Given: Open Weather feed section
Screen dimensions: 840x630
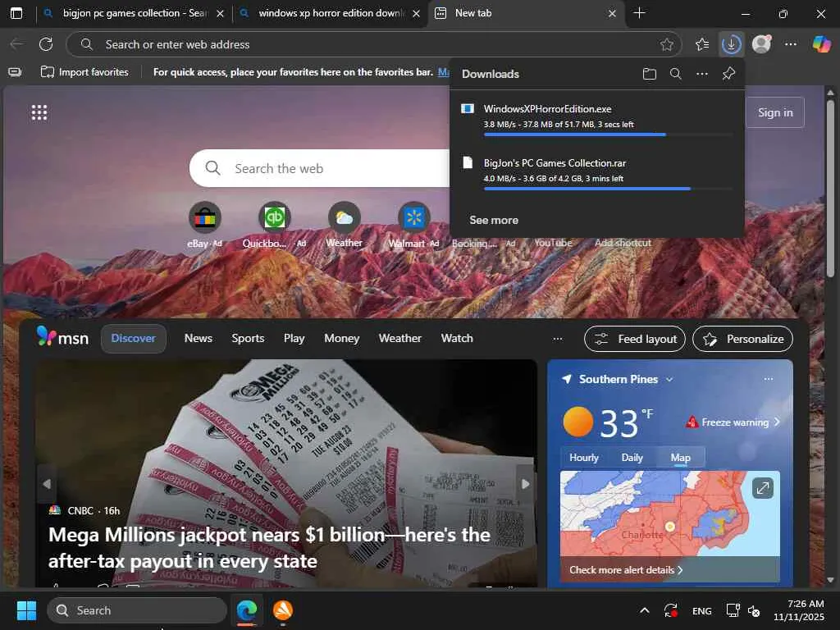Looking at the screenshot, I should click(x=400, y=339).
